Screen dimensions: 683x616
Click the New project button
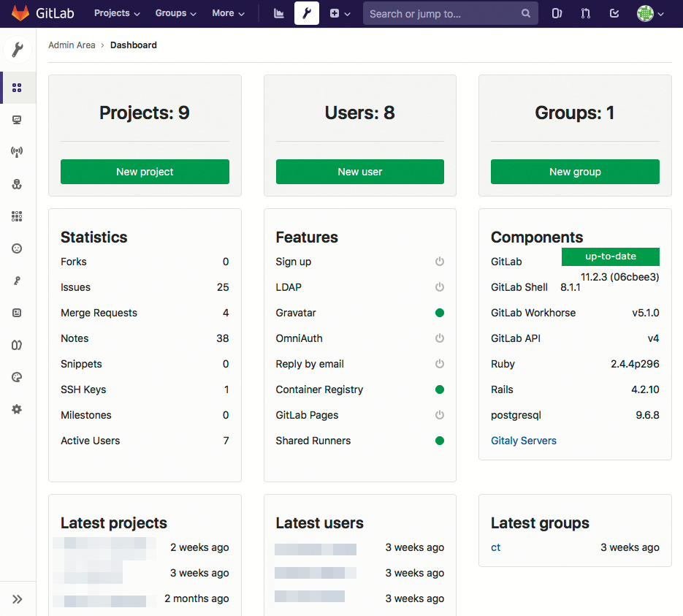point(145,172)
